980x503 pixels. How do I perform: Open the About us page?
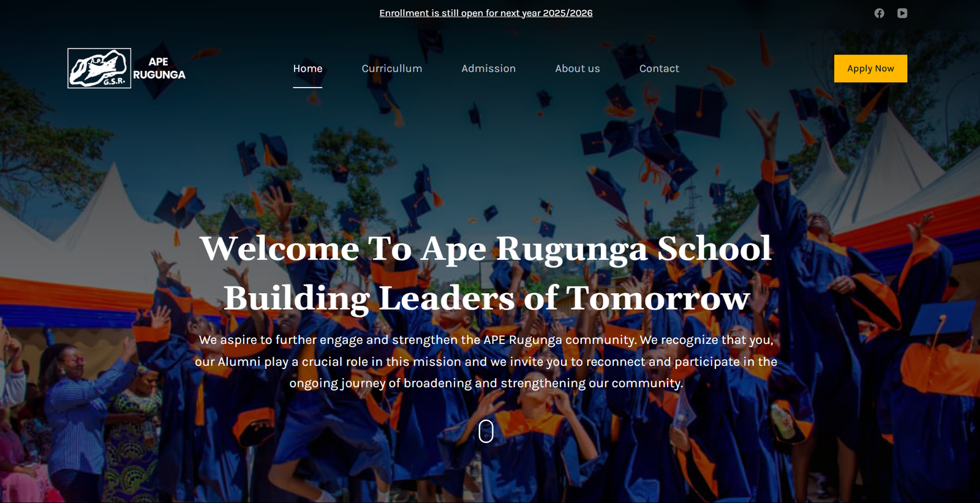coord(578,69)
